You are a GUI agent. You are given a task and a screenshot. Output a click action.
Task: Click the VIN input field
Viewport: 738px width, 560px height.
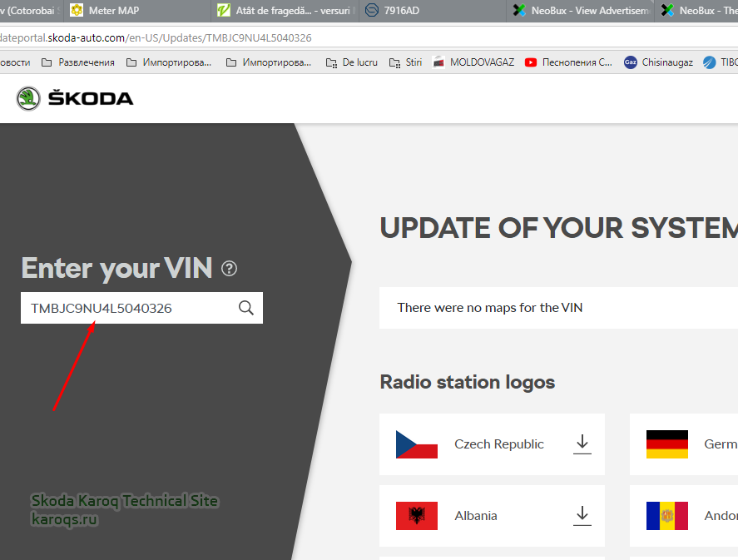141,308
